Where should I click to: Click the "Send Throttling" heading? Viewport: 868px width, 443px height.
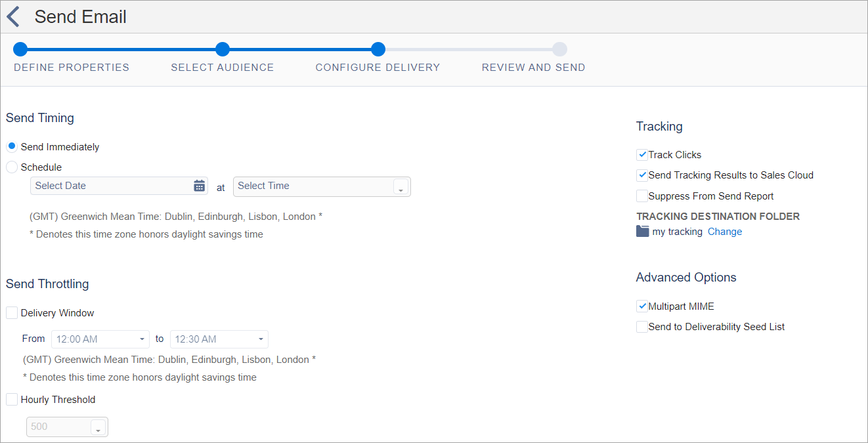tap(47, 284)
